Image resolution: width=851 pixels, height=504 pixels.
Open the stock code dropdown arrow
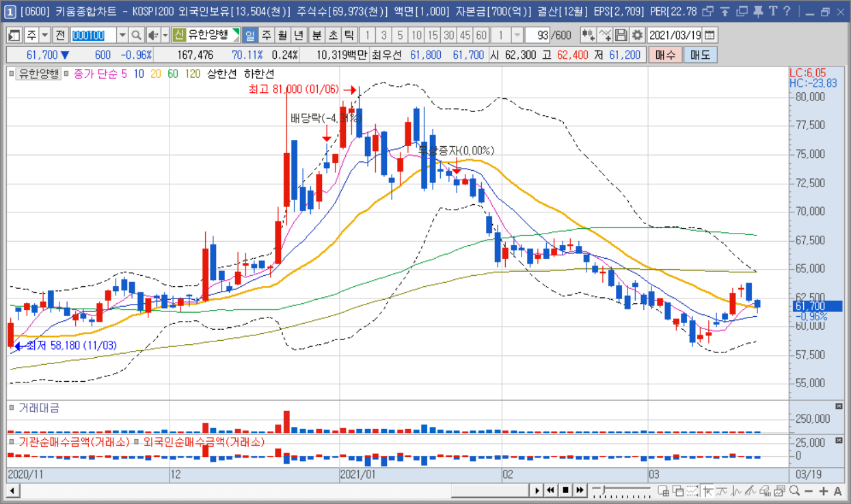point(122,35)
